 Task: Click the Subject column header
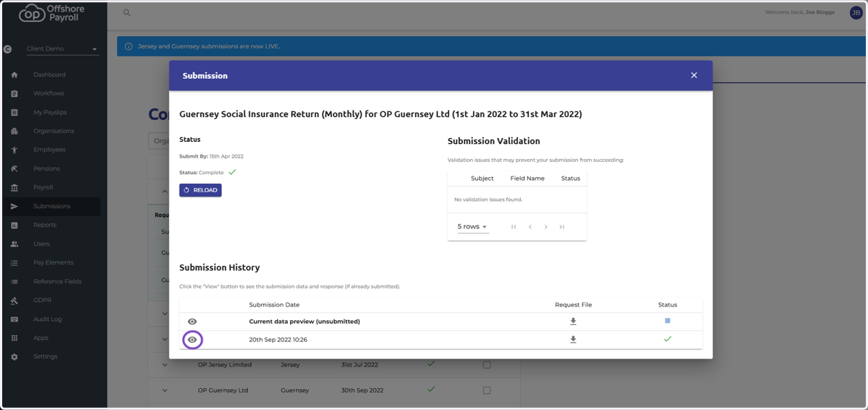coord(482,179)
